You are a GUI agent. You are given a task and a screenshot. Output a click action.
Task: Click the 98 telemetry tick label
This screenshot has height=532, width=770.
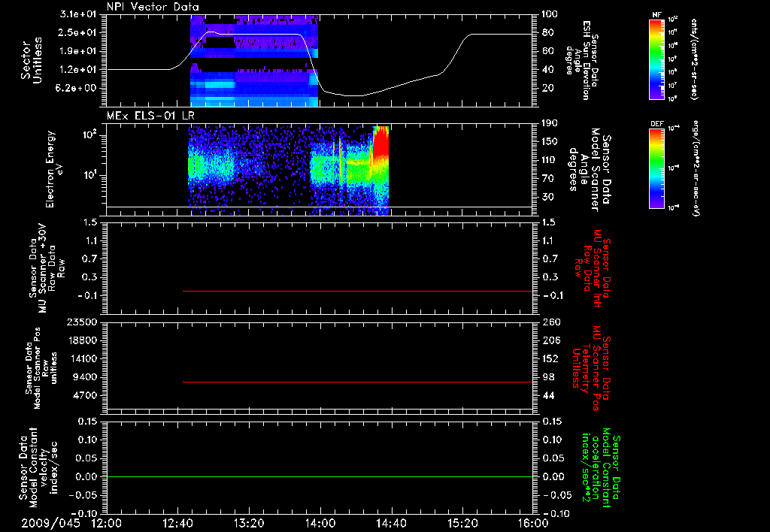pyautogui.click(x=547, y=377)
